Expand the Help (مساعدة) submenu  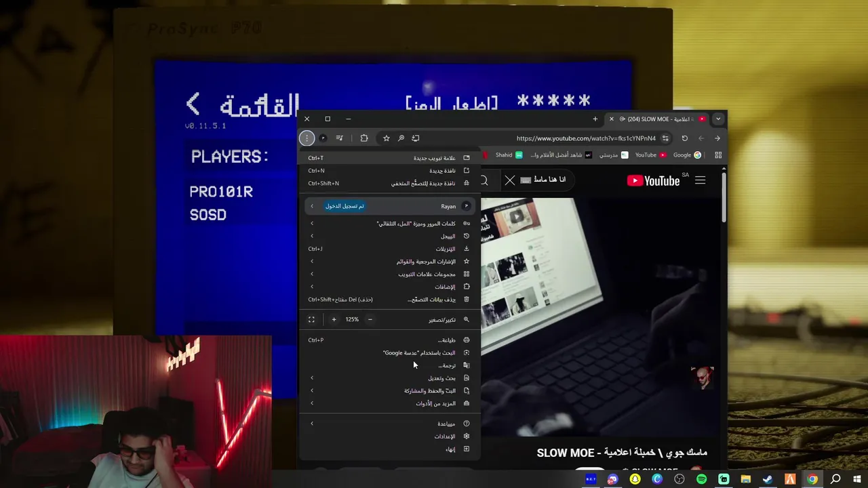point(390,424)
